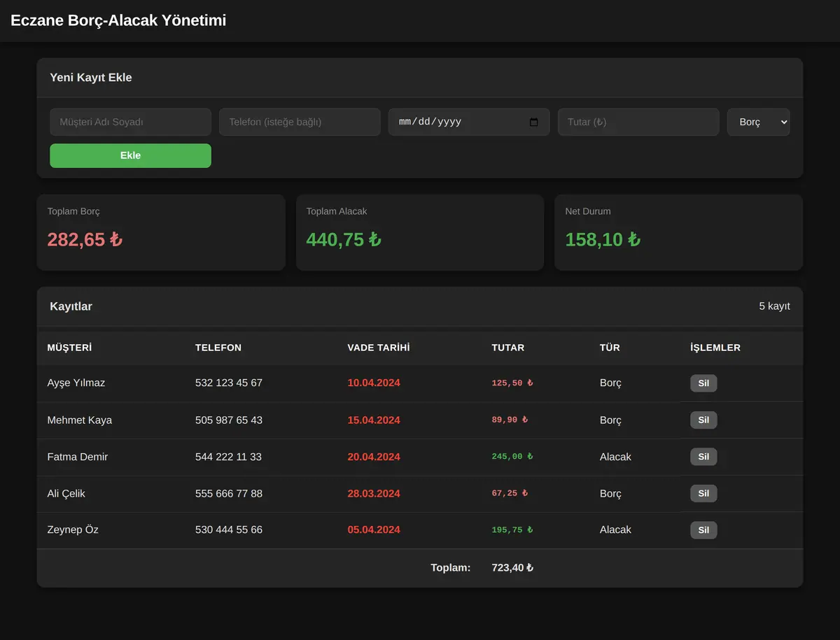Select customer name Ali Çelik

point(66,494)
